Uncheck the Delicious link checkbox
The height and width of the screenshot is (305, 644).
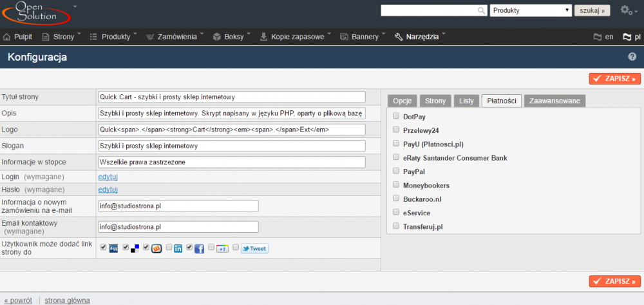pyautogui.click(x=126, y=247)
